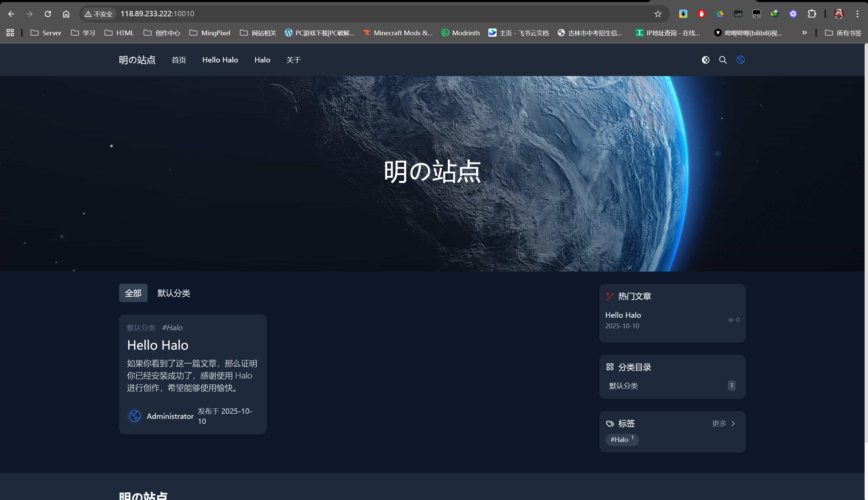Image resolution: width=868 pixels, height=500 pixels.
Task: Click the bookmark star in the address bar
Action: pyautogui.click(x=658, y=14)
